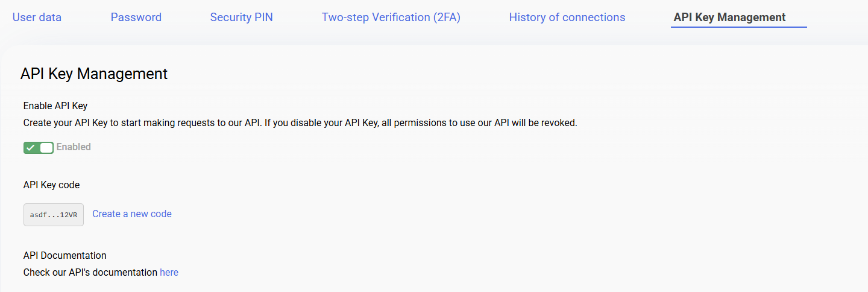Click the gray "Enabled" label beside the toggle
Screen dimensions: 868x292
pos(74,147)
